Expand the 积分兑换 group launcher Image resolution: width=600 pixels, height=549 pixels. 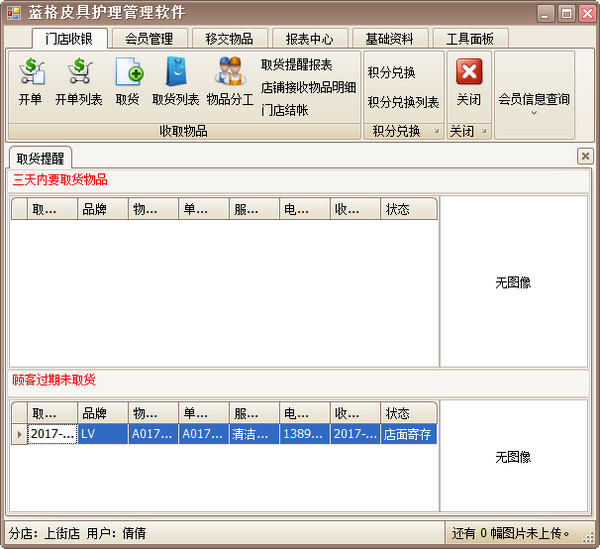[x=436, y=132]
